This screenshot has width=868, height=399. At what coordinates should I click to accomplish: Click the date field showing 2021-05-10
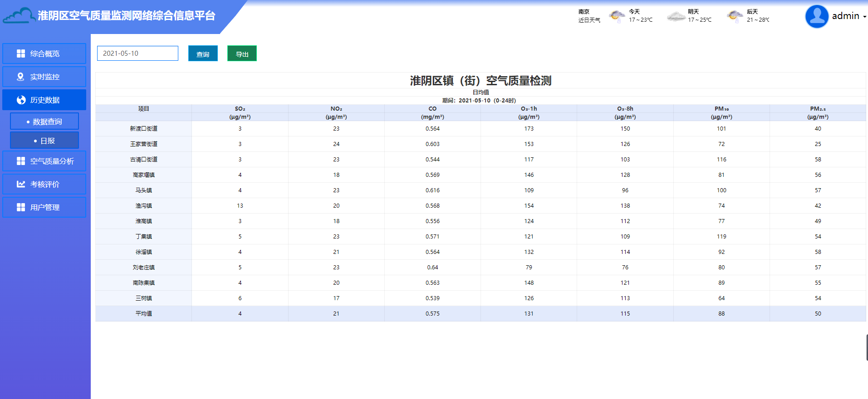[137, 54]
